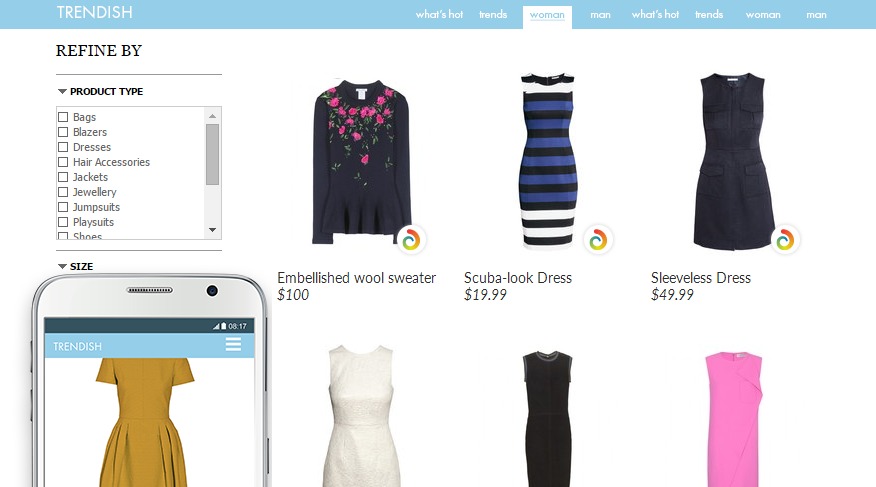
Task: Click swirl icon on Scuba-look Dress
Action: pyautogui.click(x=598, y=240)
